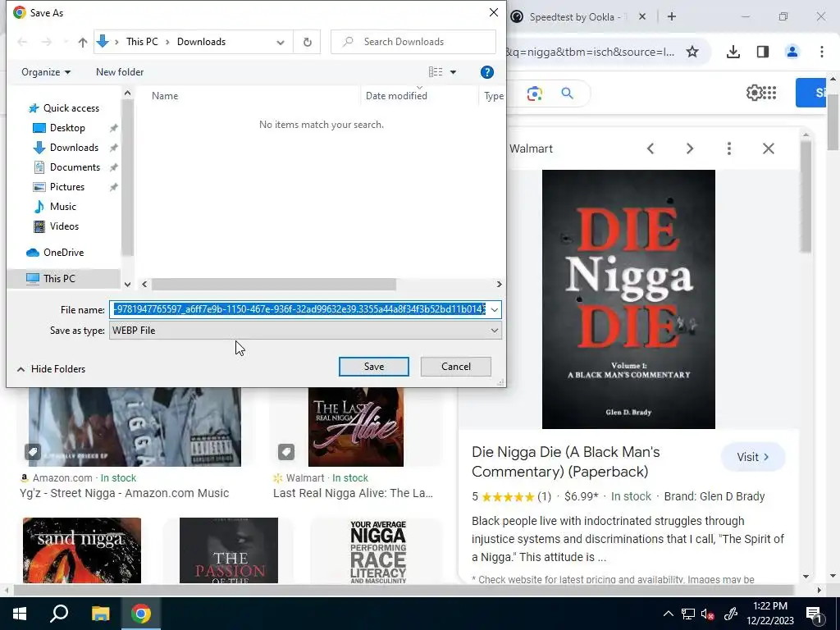Go to next image in preview panel

(689, 148)
